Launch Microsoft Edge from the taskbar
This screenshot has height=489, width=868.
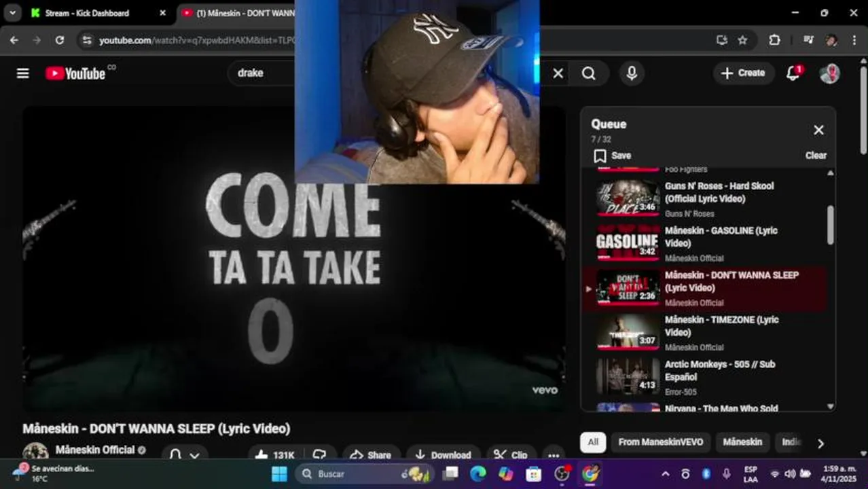pyautogui.click(x=478, y=474)
